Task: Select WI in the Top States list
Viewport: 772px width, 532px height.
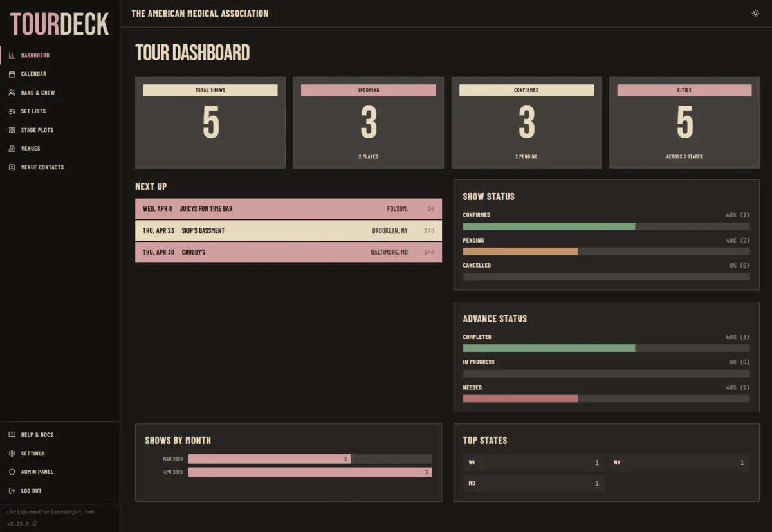Action: 533,463
